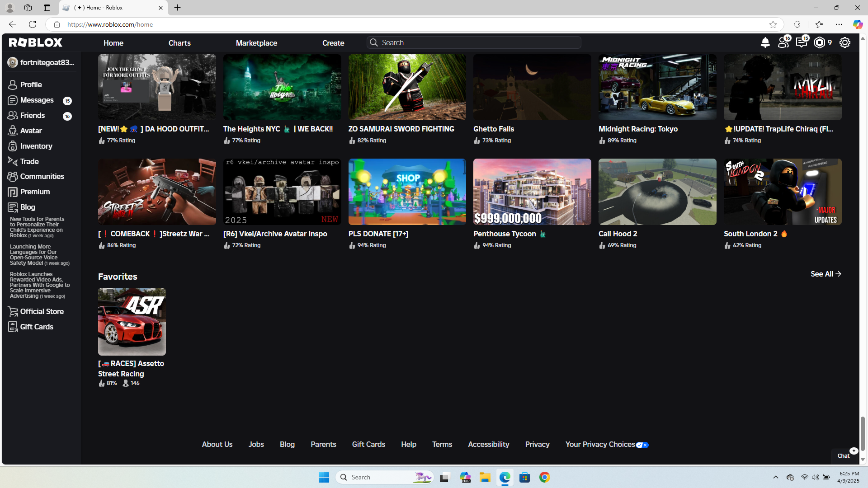Image resolution: width=868 pixels, height=488 pixels.
Task: Open the Accessibility footer link
Action: (x=488, y=445)
